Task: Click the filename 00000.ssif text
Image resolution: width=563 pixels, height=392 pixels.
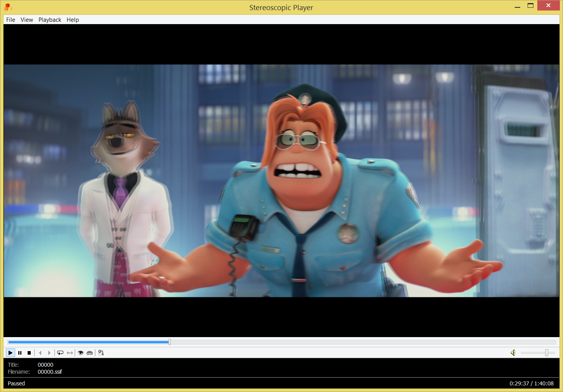Action: [50, 372]
